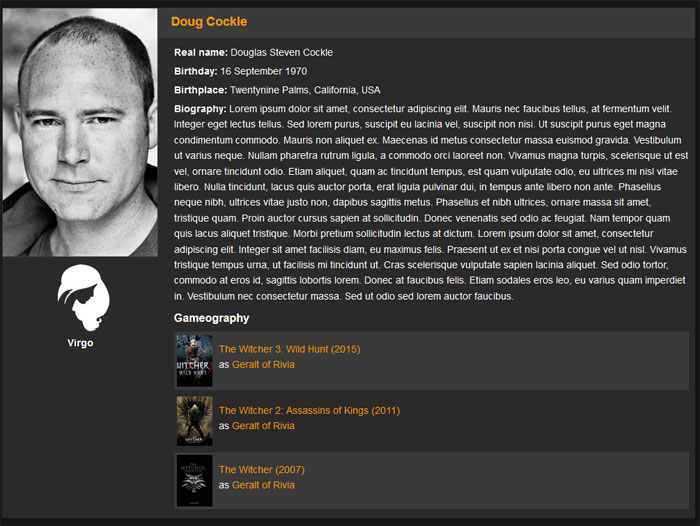Click the Biography label
This screenshot has height=526, width=700.
(200, 108)
